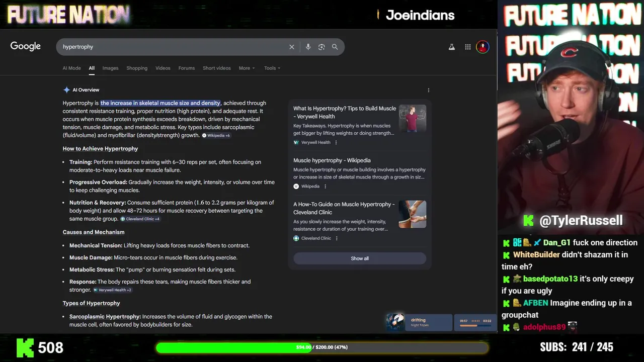
Task: Click 'Mechanical Tension:' bullet text
Action: pos(96,245)
